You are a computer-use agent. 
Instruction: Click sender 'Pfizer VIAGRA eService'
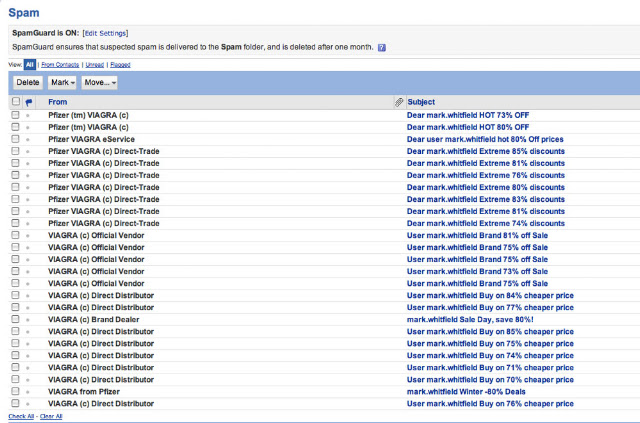(91, 139)
